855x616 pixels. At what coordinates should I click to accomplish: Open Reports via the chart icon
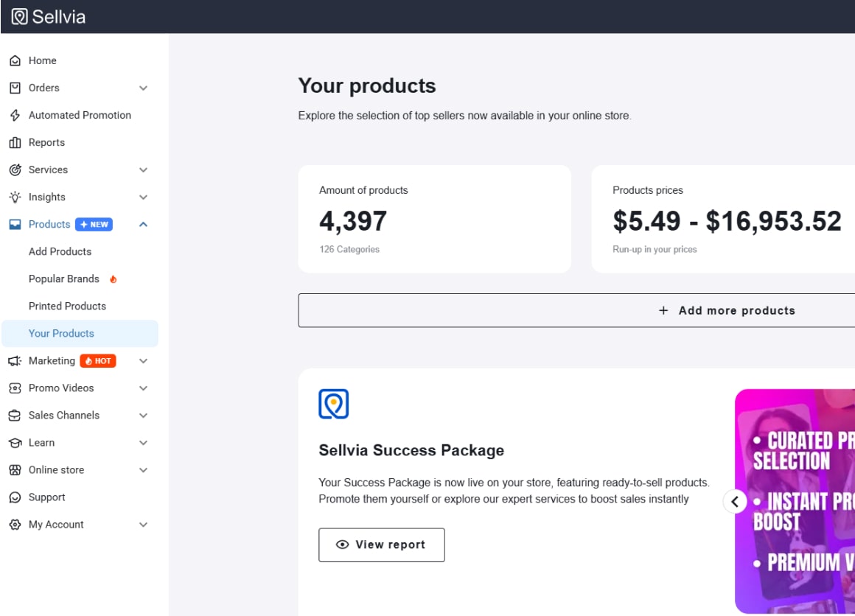pyautogui.click(x=14, y=142)
